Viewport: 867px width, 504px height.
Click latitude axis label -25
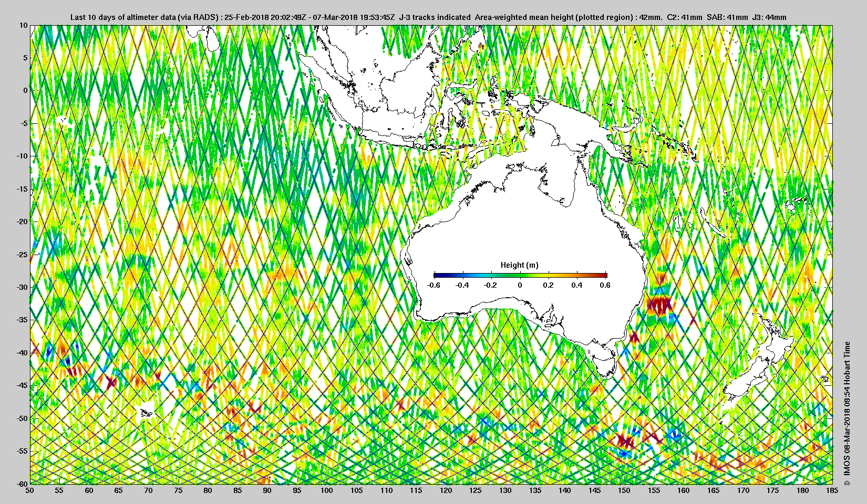[x=23, y=255]
